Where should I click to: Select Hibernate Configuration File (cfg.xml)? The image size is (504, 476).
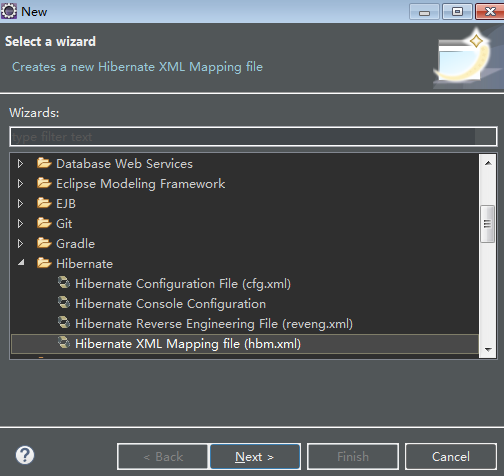pyautogui.click(x=183, y=284)
